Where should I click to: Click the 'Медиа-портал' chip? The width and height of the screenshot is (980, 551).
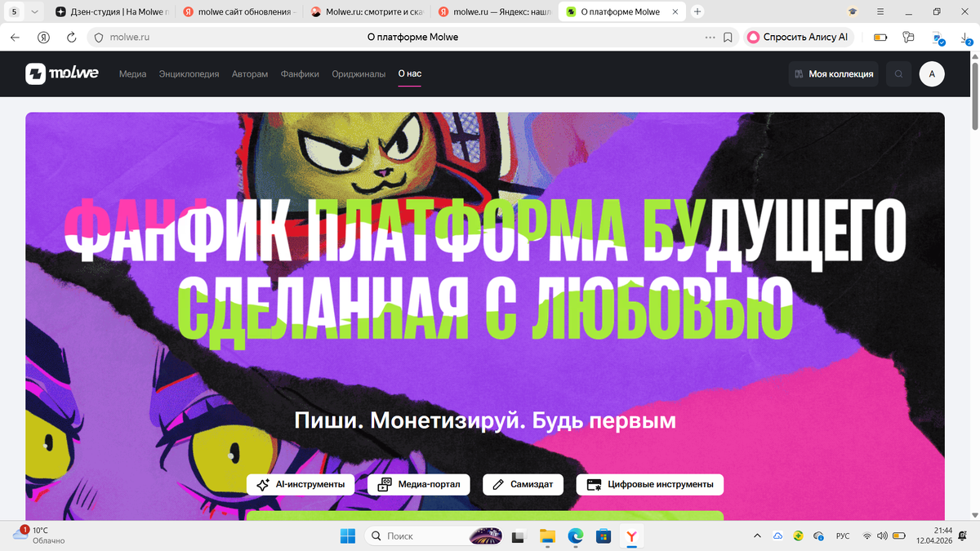click(419, 484)
